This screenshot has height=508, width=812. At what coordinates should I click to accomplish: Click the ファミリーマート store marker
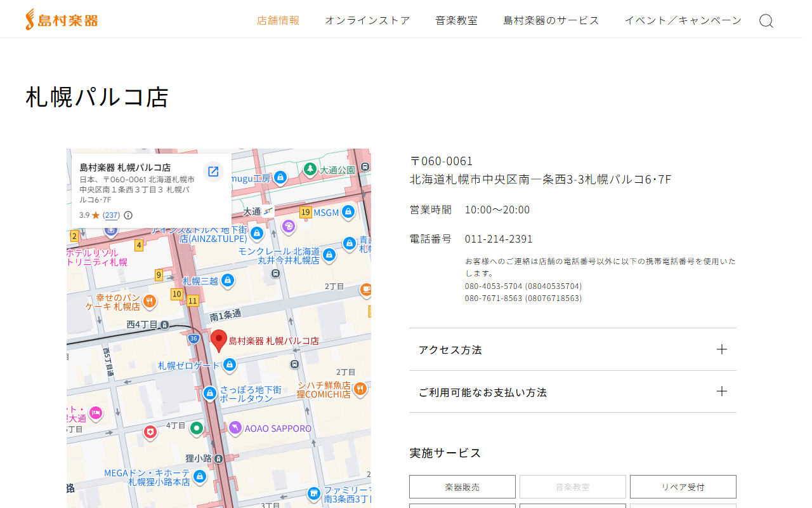point(314,493)
